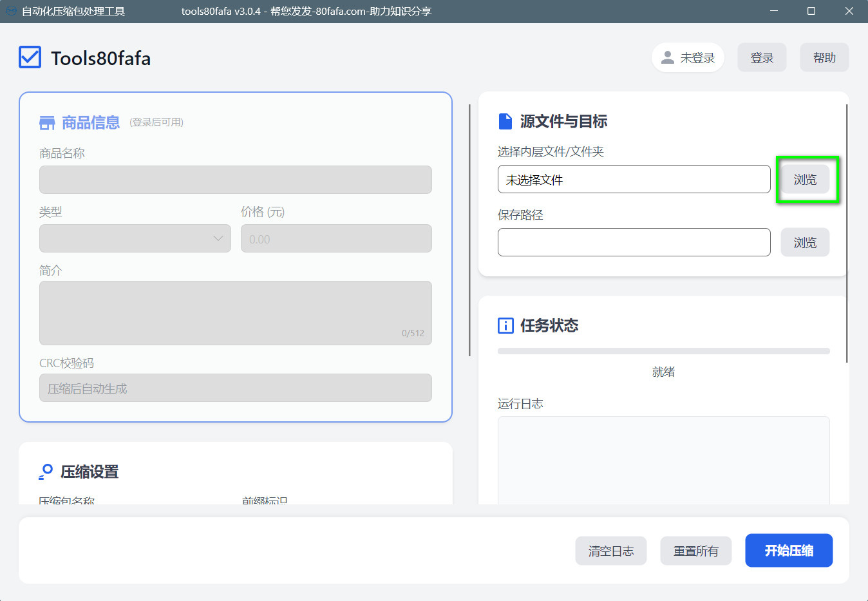Click the shop icon next to 商品信息
This screenshot has width=868, height=601.
click(x=47, y=123)
